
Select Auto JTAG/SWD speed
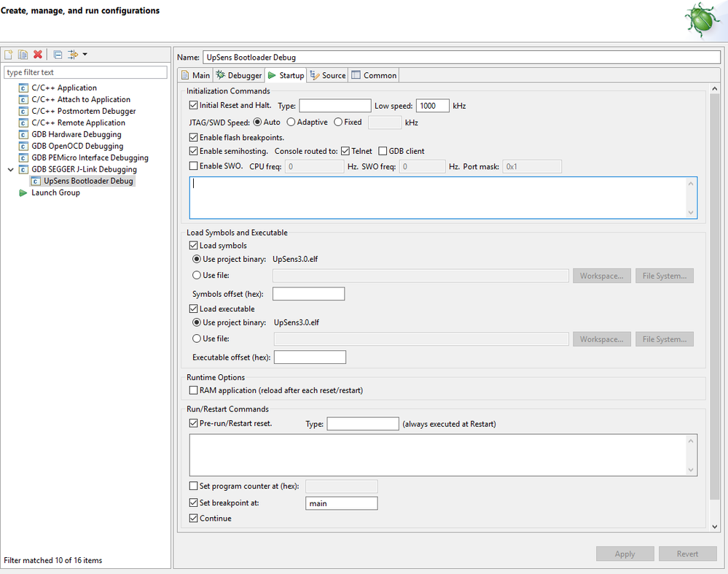point(257,123)
